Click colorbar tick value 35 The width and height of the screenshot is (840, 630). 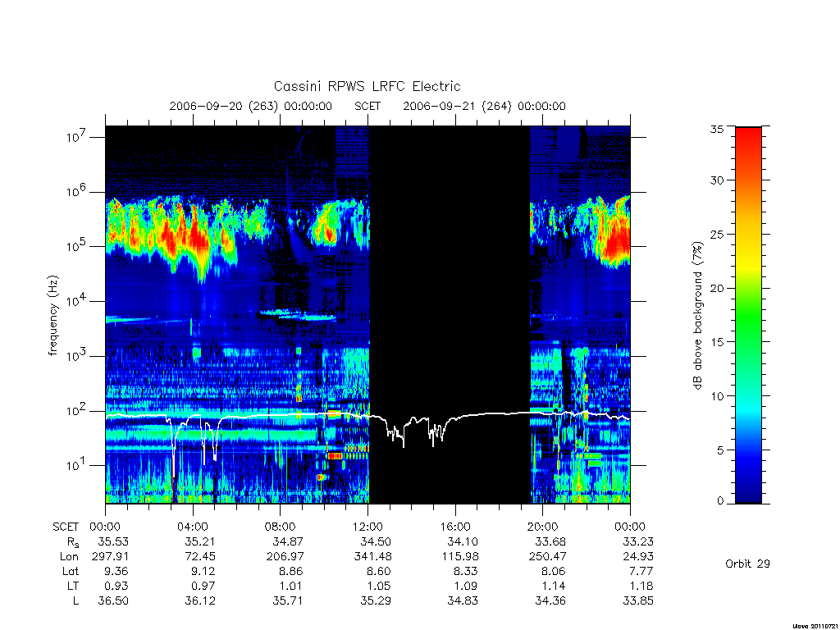coord(716,129)
